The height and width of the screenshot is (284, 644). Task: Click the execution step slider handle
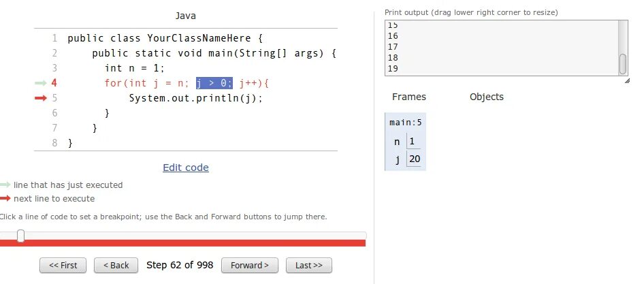tap(21, 236)
